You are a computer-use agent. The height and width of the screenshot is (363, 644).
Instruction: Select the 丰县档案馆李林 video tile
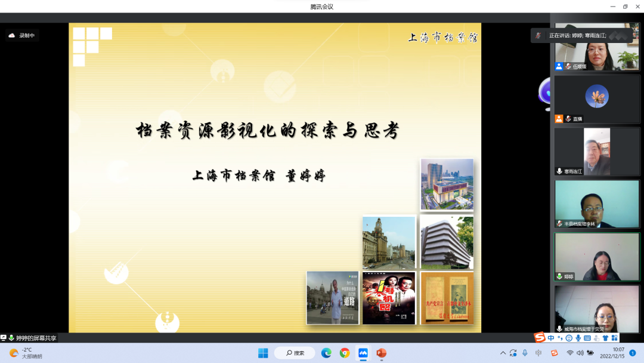pyautogui.click(x=597, y=204)
